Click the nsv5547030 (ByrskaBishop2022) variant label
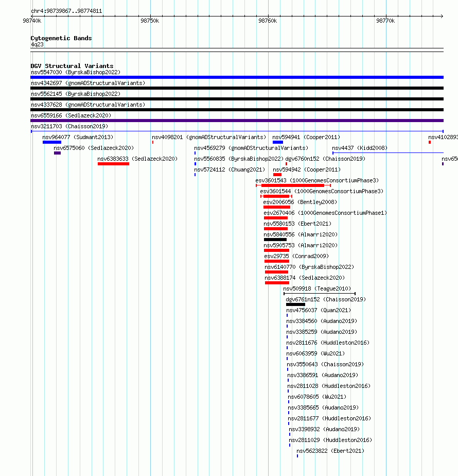The height and width of the screenshot is (476, 458). pyautogui.click(x=76, y=72)
